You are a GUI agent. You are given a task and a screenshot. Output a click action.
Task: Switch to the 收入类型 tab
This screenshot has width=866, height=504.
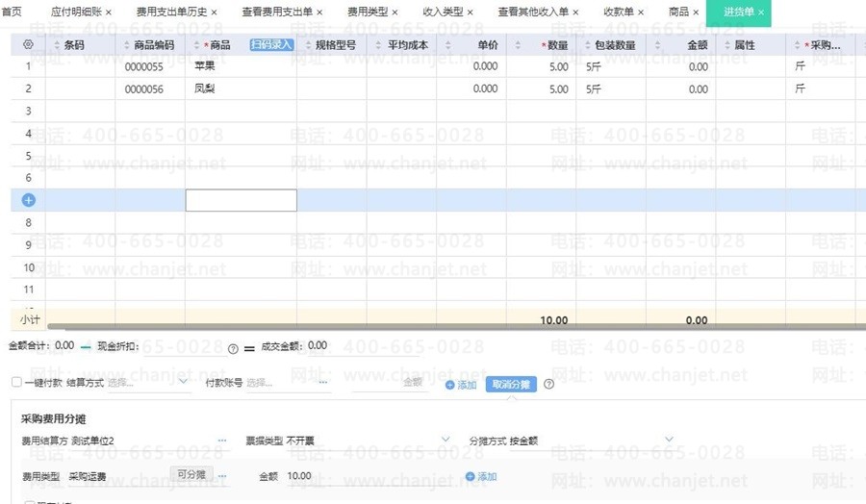tap(443, 12)
